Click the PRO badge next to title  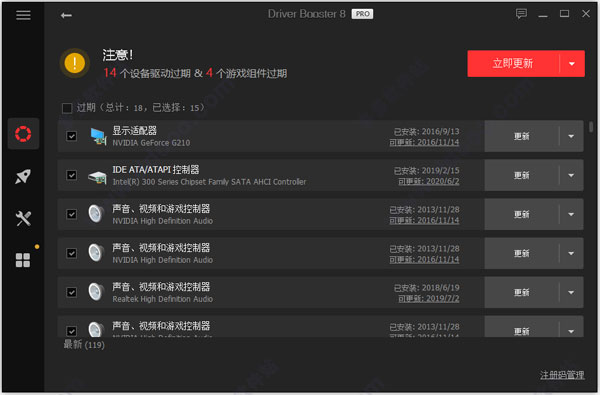tap(362, 14)
